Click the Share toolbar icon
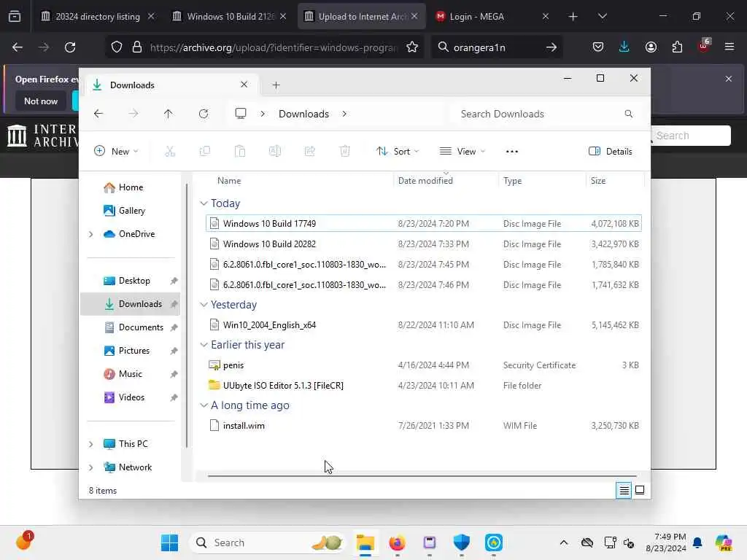 click(309, 152)
